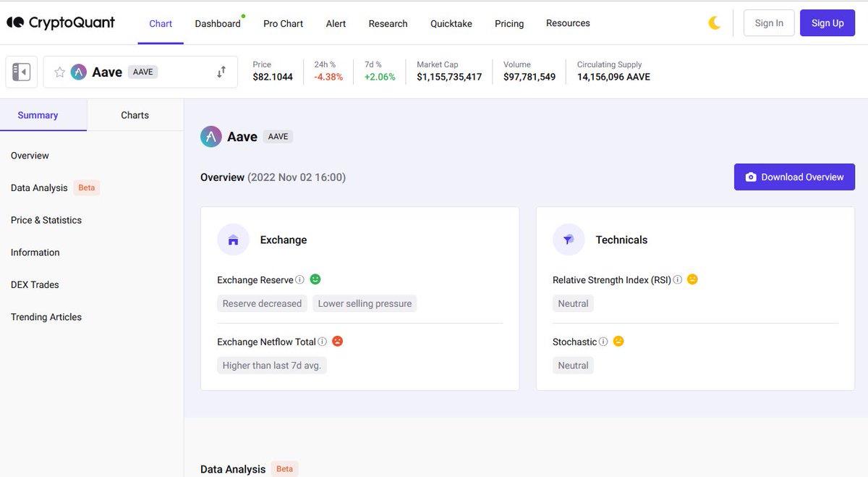Click the yellow neutral face next to Stochastic
This screenshot has height=477, width=868.
point(618,341)
